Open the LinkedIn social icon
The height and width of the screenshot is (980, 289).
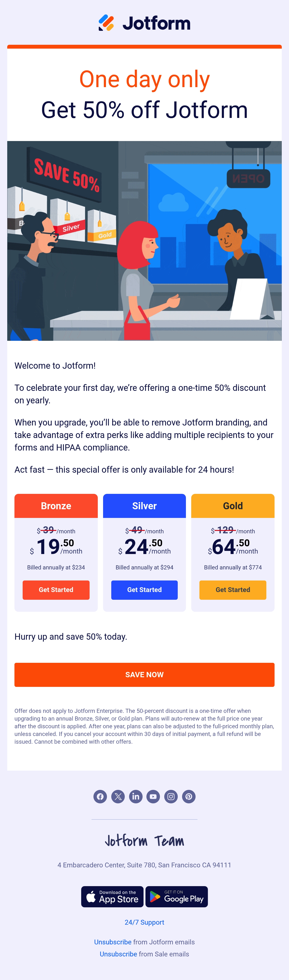(x=136, y=796)
